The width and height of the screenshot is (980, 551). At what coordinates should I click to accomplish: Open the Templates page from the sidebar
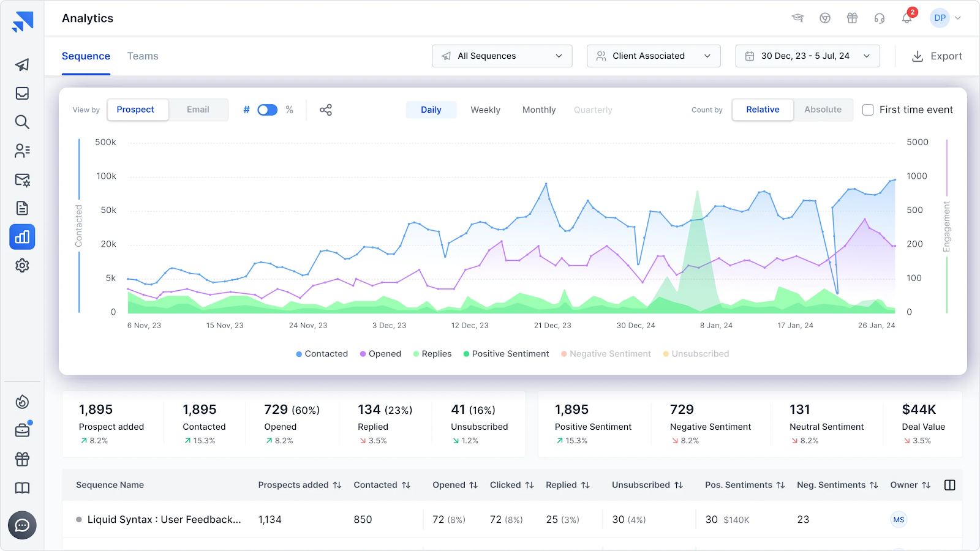click(22, 208)
